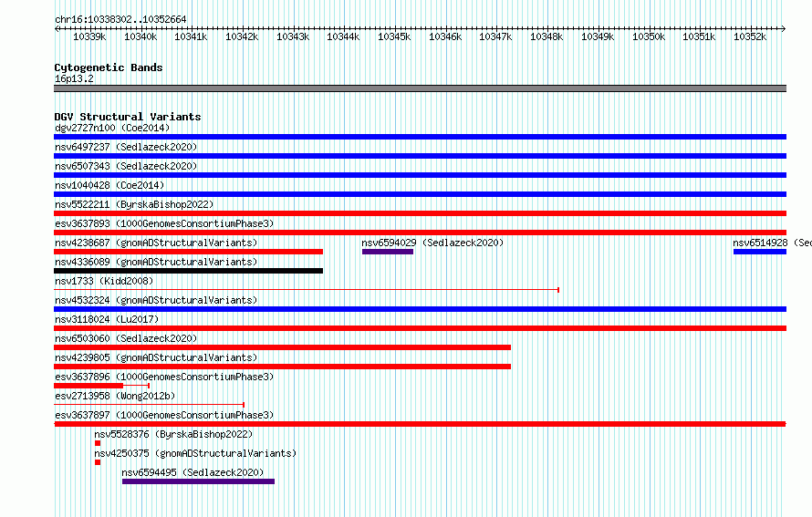Viewport: 812px width, 517px height.
Task: Click the 10339k ruler tick label
Action: coord(89,36)
